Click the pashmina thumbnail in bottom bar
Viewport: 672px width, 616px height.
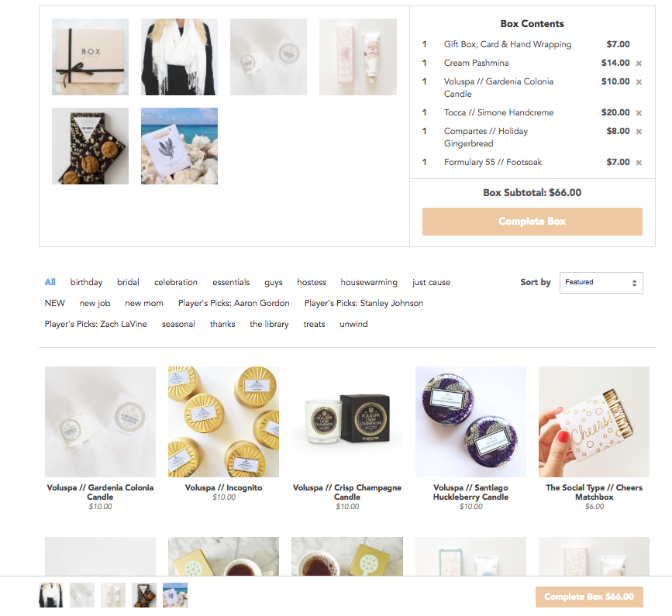51,595
